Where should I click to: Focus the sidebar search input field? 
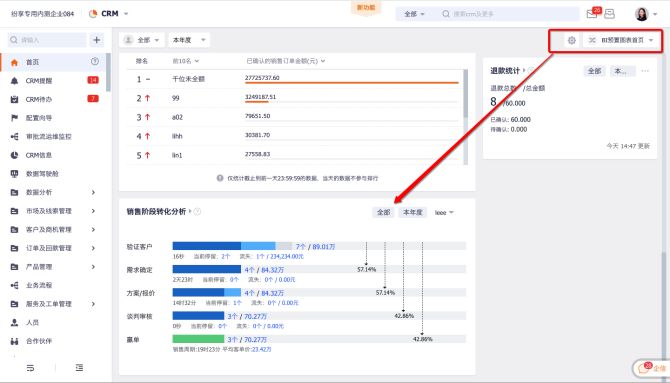[x=47, y=40]
